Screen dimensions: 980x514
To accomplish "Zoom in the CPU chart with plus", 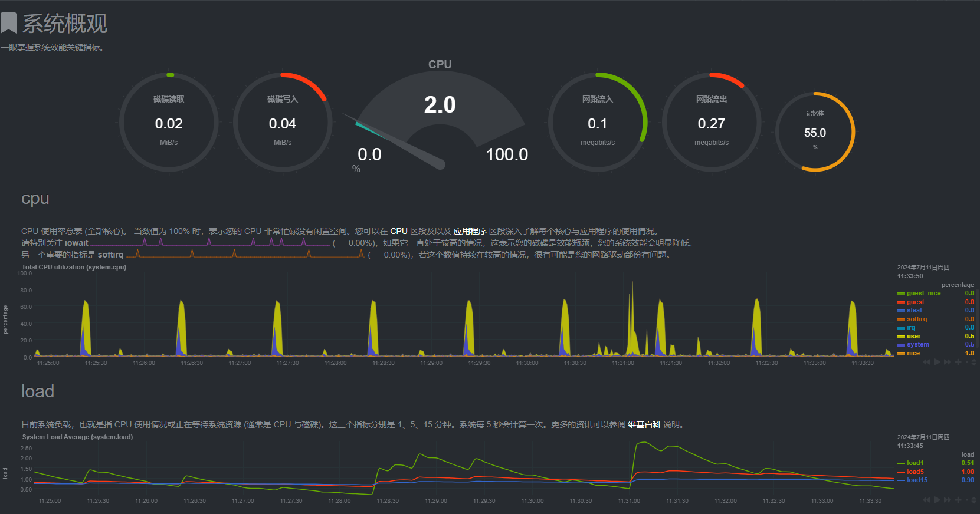I will [x=958, y=362].
